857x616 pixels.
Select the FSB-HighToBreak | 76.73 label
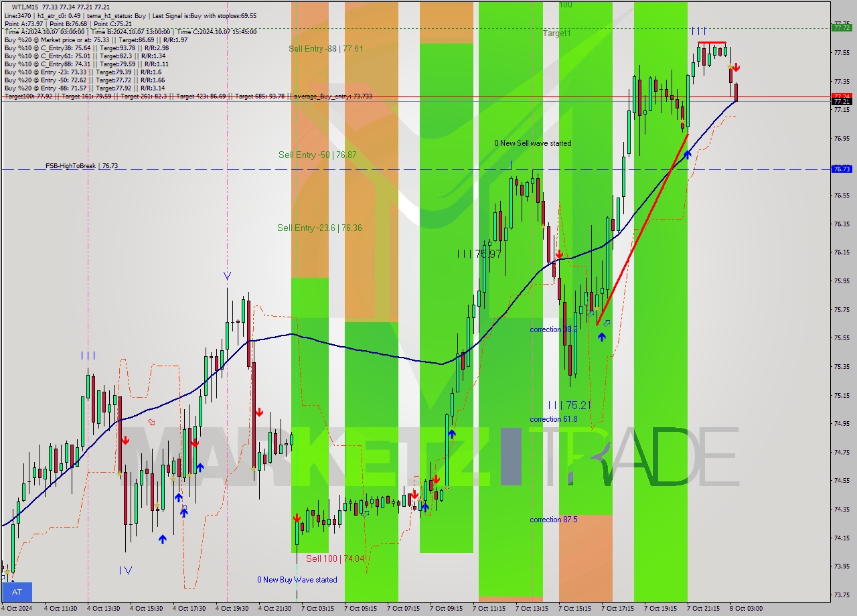coord(82,165)
